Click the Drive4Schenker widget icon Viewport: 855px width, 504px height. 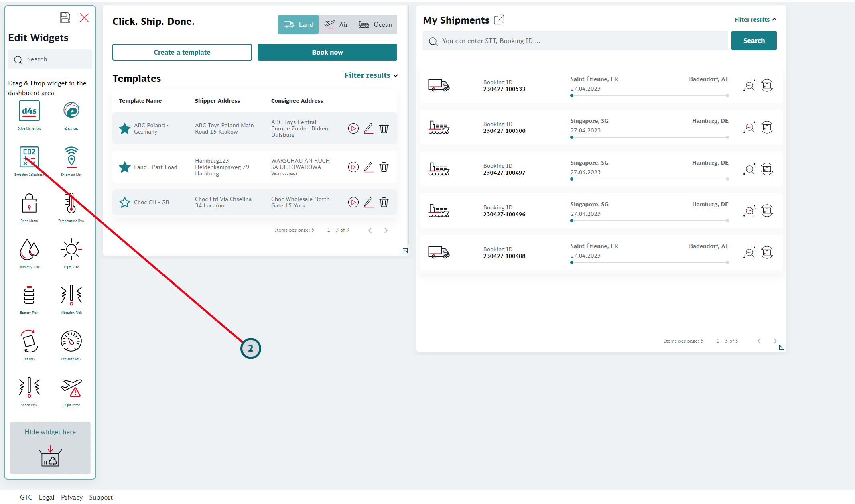click(x=29, y=111)
